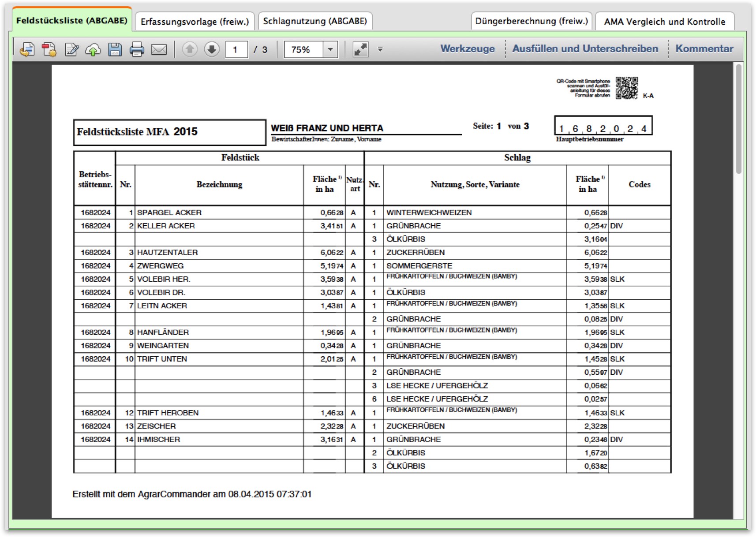The width and height of the screenshot is (756, 537).
Task: Expand the toolbar options small arrow
Action: (380, 49)
